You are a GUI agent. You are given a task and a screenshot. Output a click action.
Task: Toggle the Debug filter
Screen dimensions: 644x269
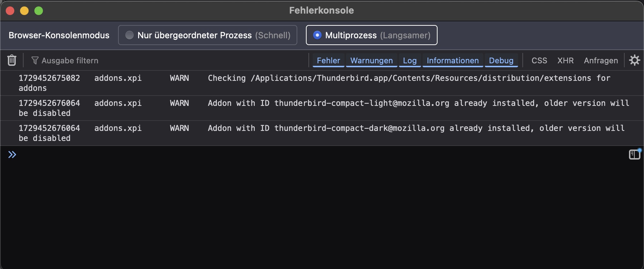point(501,60)
